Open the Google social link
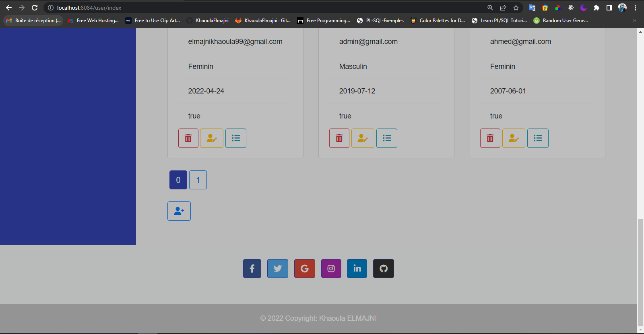Image resolution: width=644 pixels, height=334 pixels. coord(305,268)
